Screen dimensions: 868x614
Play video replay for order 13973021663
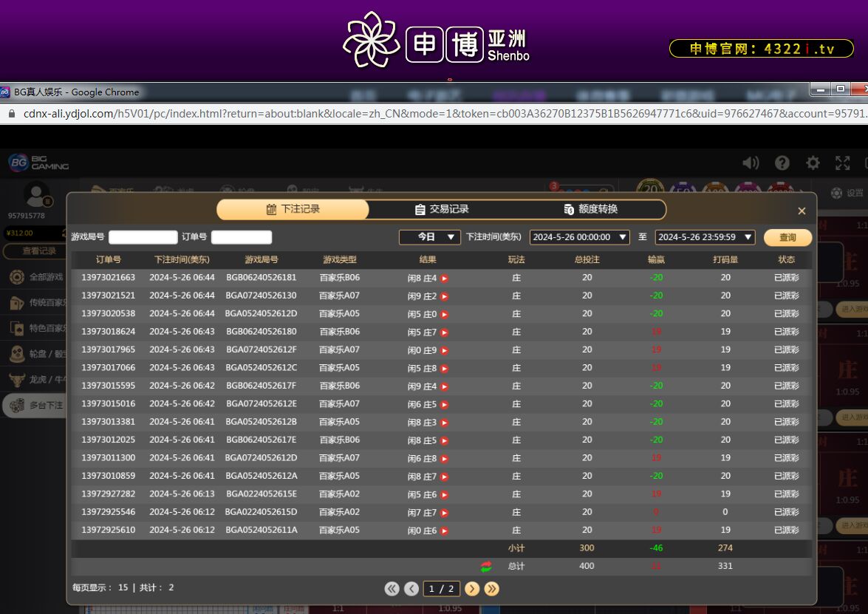(x=445, y=279)
